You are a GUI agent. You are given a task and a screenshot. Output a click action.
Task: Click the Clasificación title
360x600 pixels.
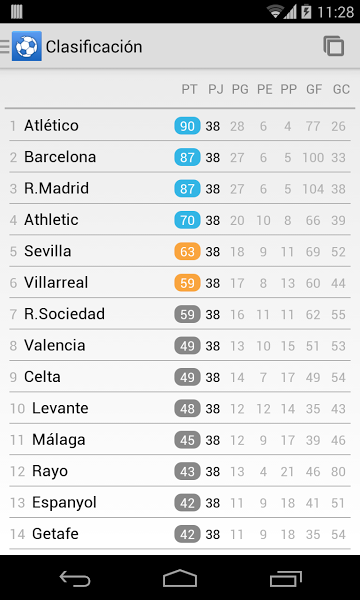pos(94,47)
